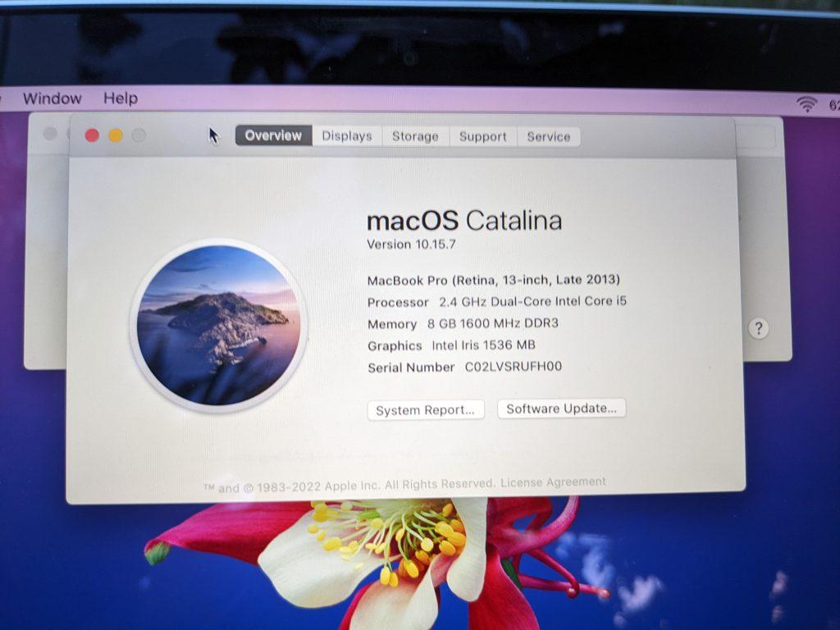The image size is (840, 630).
Task: Click the Wi-Fi status icon
Action: (x=806, y=103)
